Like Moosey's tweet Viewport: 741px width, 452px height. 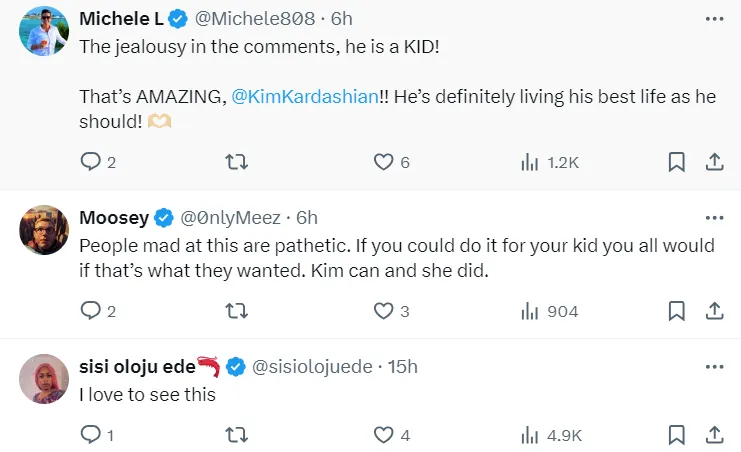click(383, 311)
